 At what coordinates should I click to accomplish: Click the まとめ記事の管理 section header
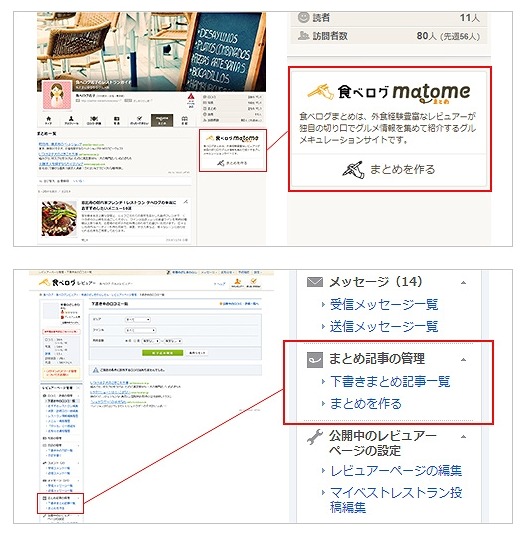point(377,359)
